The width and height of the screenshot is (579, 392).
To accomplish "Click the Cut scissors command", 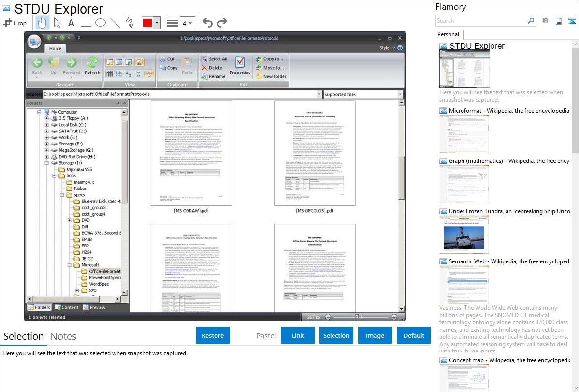I will click(167, 59).
